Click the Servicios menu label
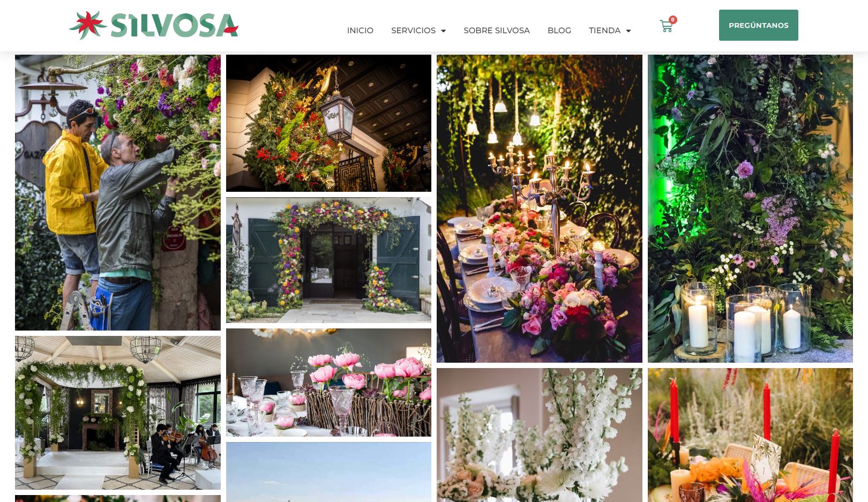The height and width of the screenshot is (502, 868). click(x=413, y=31)
